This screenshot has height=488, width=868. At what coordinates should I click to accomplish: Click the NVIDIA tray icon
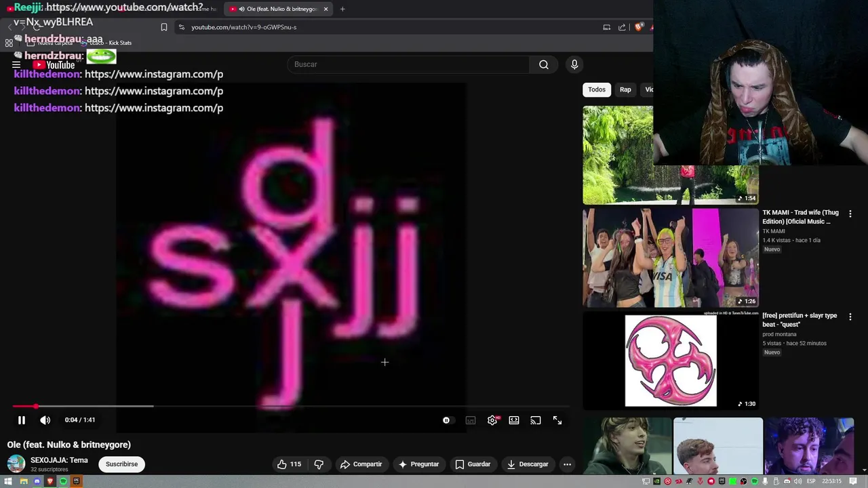[656, 481]
